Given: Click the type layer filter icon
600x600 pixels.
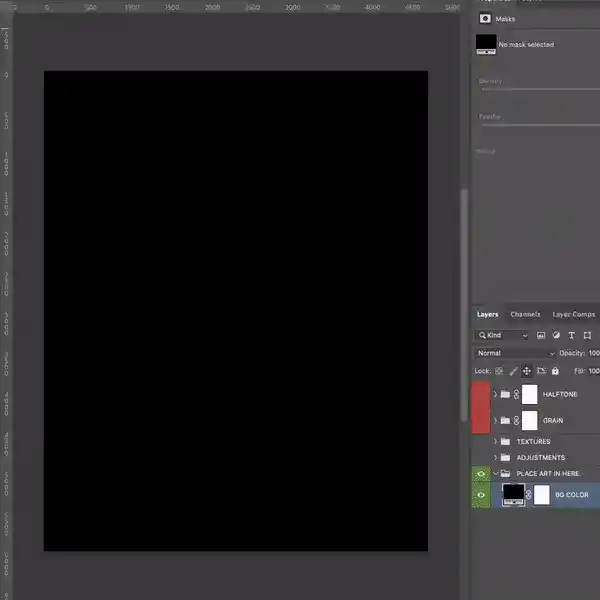Looking at the screenshot, I should 571,336.
